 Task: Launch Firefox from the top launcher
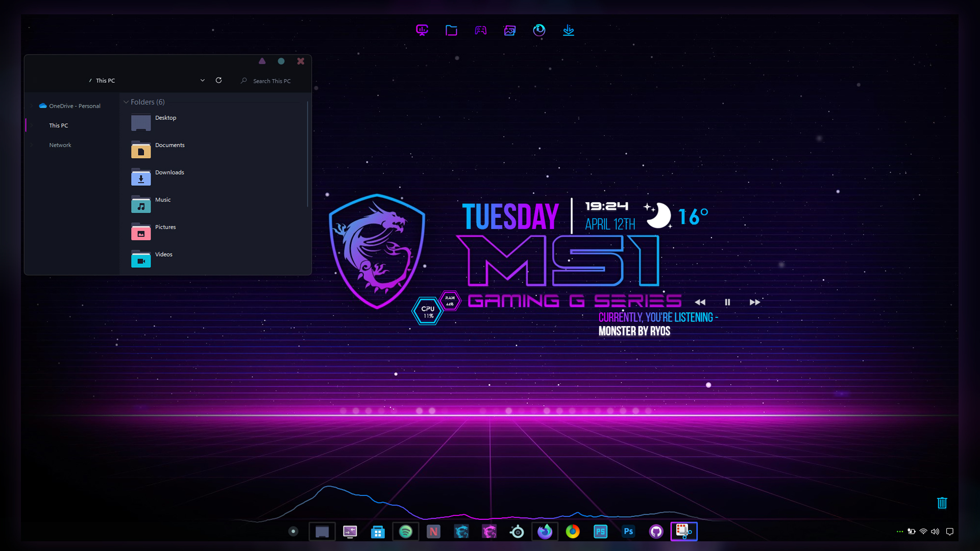pos(539,30)
